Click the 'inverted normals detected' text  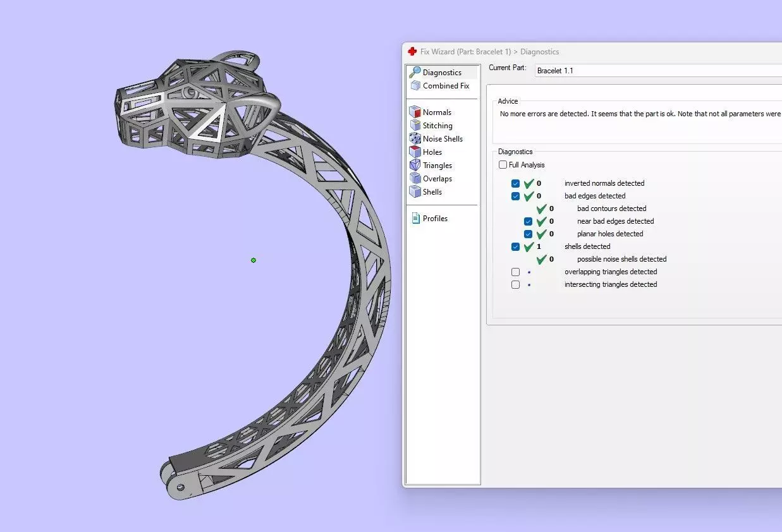pos(604,183)
